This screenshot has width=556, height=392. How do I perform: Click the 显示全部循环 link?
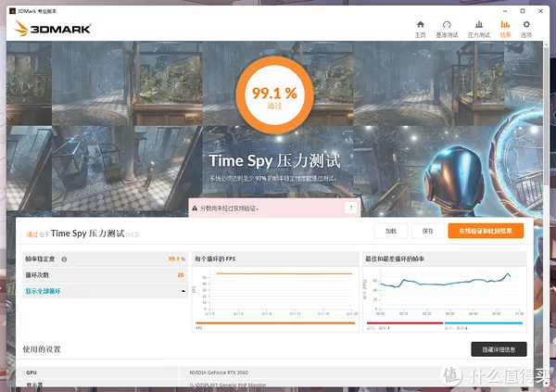[43, 291]
